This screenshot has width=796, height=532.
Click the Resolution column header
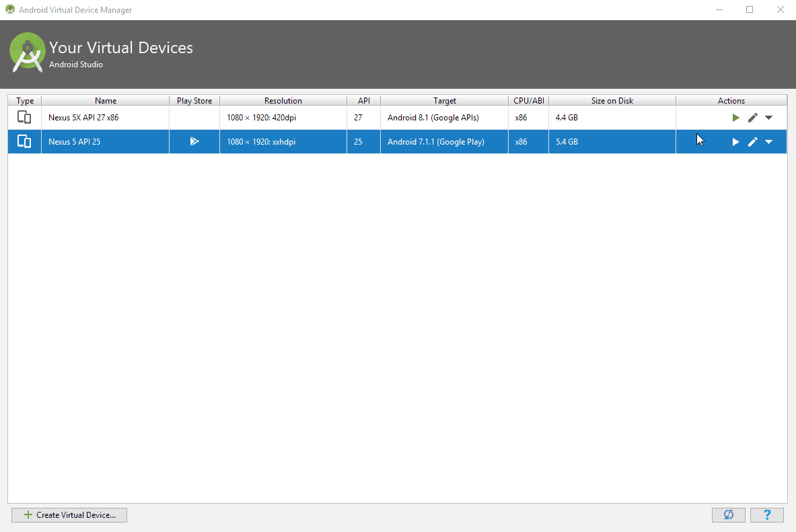(283, 101)
